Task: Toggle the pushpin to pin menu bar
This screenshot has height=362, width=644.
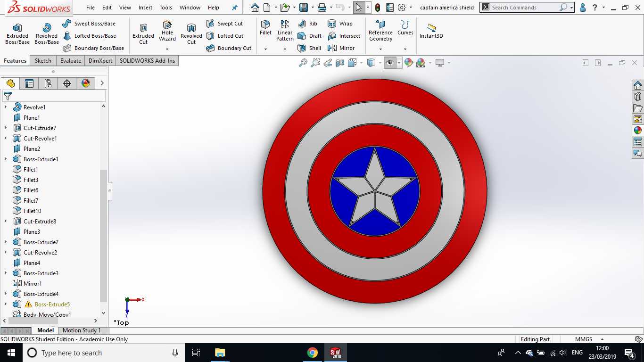Action: (x=235, y=8)
